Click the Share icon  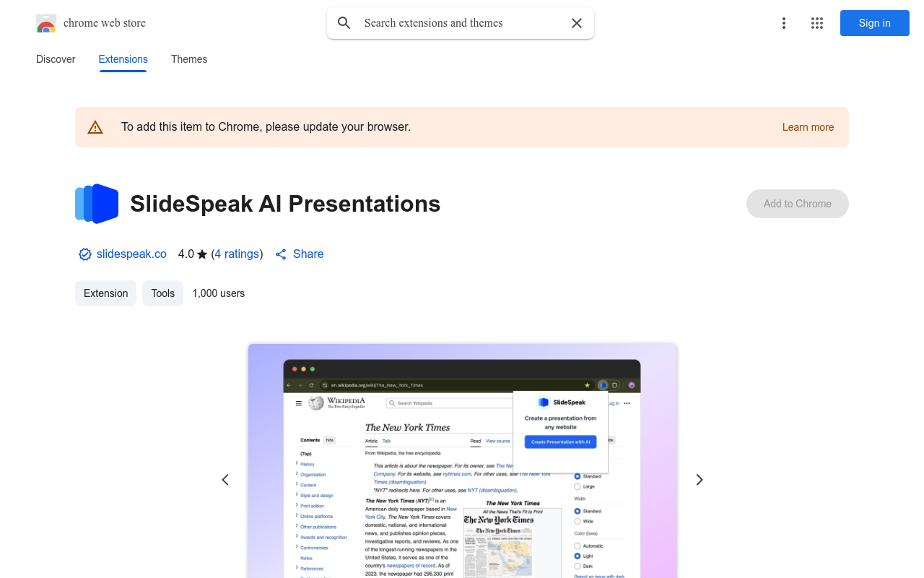282,254
